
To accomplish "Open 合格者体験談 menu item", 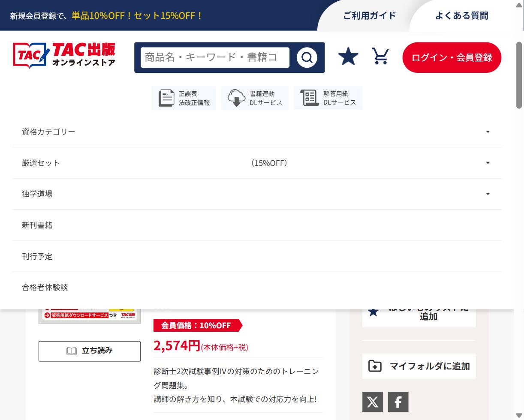I will point(257,287).
